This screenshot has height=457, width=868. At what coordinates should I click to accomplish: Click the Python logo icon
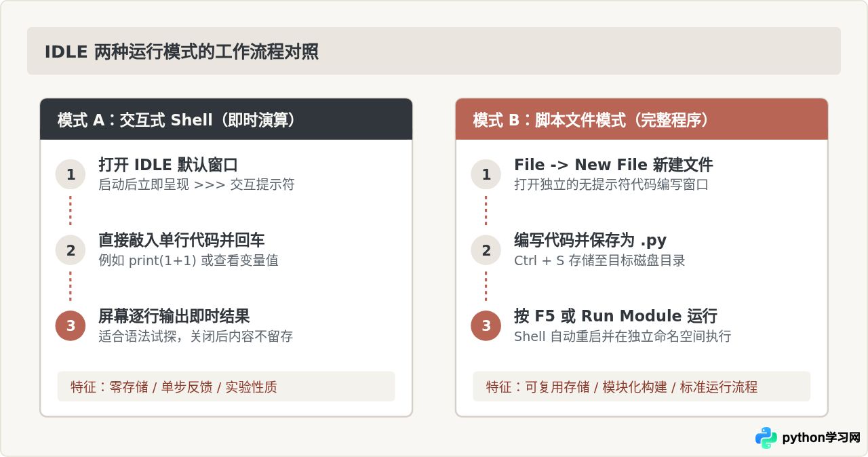[766, 438]
